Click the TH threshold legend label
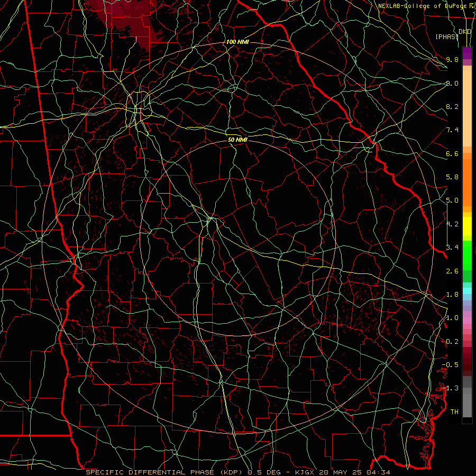This screenshot has width=476, height=476. click(454, 412)
